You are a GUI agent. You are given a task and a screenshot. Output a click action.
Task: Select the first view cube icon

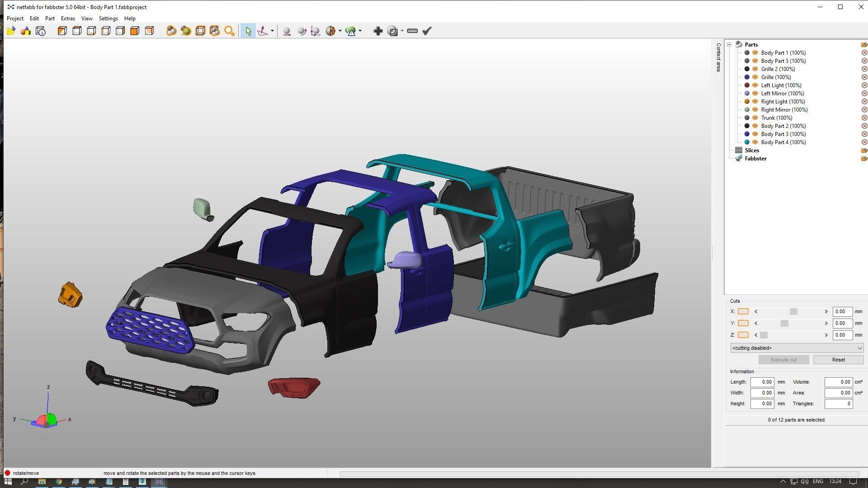pyautogui.click(x=62, y=31)
